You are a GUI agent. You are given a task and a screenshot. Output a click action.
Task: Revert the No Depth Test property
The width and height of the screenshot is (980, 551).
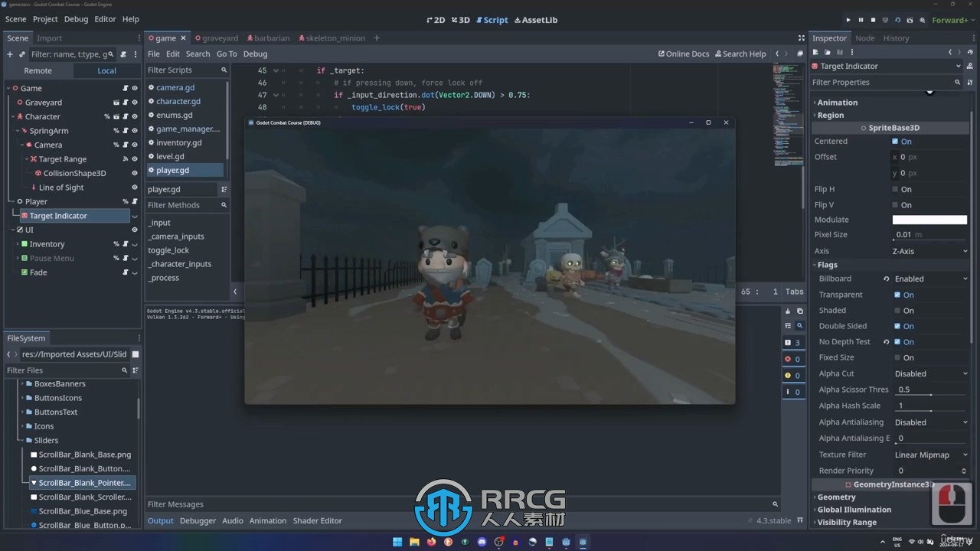886,342
